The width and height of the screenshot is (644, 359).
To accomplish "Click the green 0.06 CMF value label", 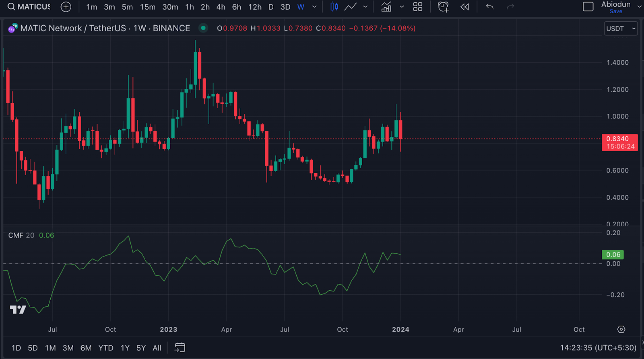I will (613, 254).
